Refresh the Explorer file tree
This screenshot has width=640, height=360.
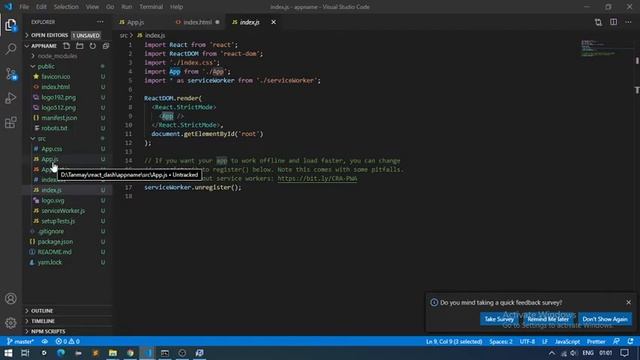(x=93, y=46)
